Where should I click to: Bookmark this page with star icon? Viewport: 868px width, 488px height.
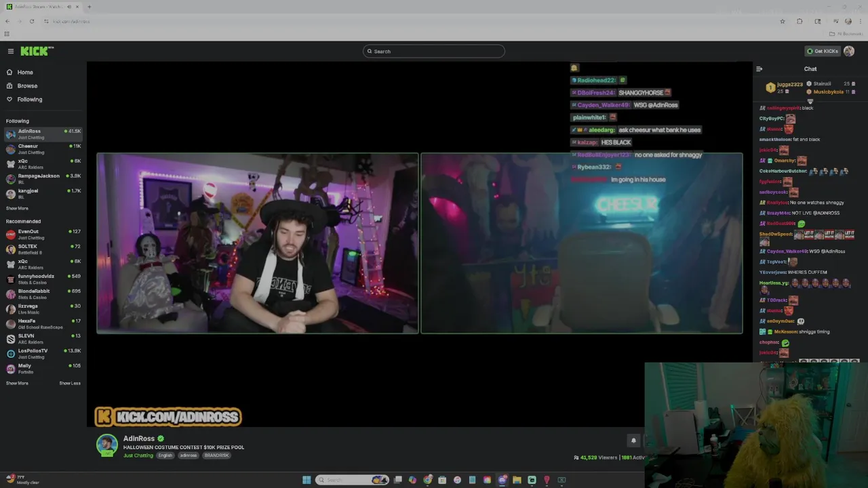783,22
